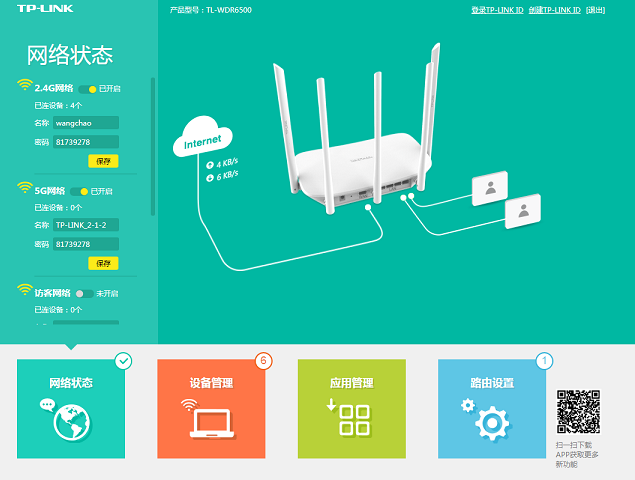This screenshot has height=480, width=635.
Task: Toggle the 2.4G网络 wireless switch
Action: (x=87, y=89)
